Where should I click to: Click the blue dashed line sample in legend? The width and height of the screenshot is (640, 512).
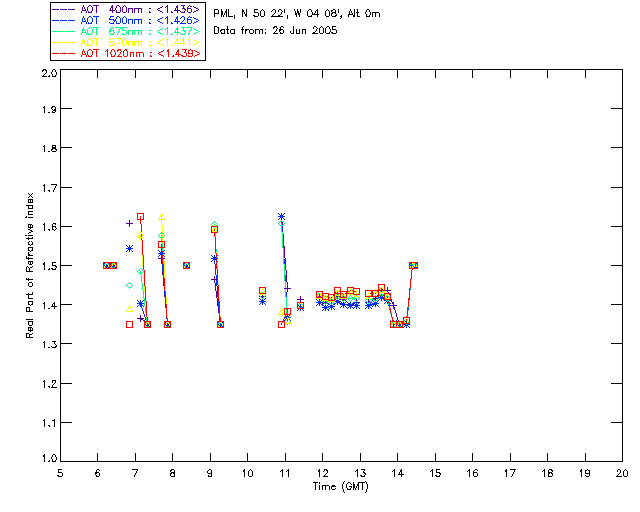click(64, 20)
